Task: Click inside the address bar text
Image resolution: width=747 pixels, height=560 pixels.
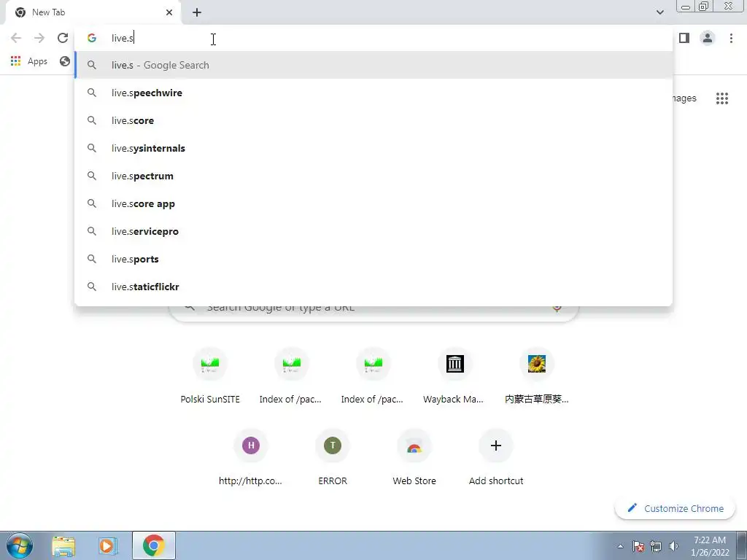Action: tap(123, 38)
